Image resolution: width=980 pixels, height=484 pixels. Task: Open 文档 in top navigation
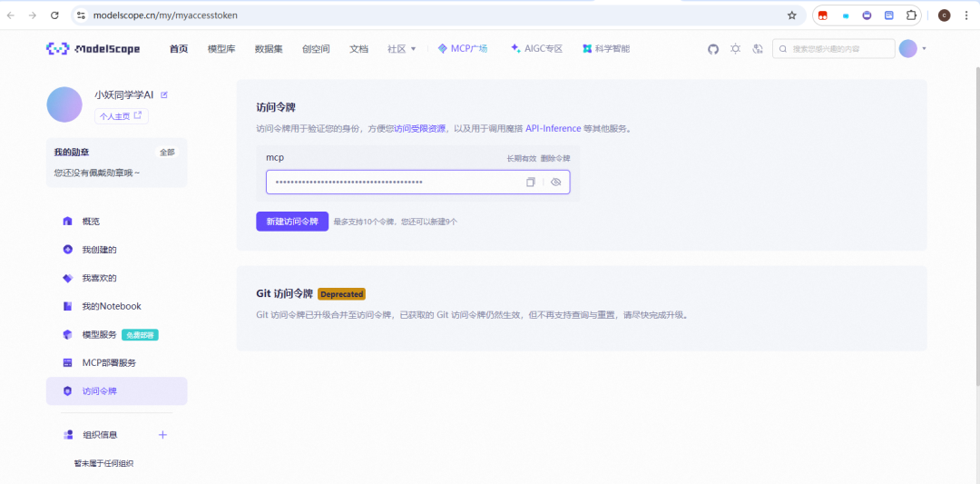(358, 49)
